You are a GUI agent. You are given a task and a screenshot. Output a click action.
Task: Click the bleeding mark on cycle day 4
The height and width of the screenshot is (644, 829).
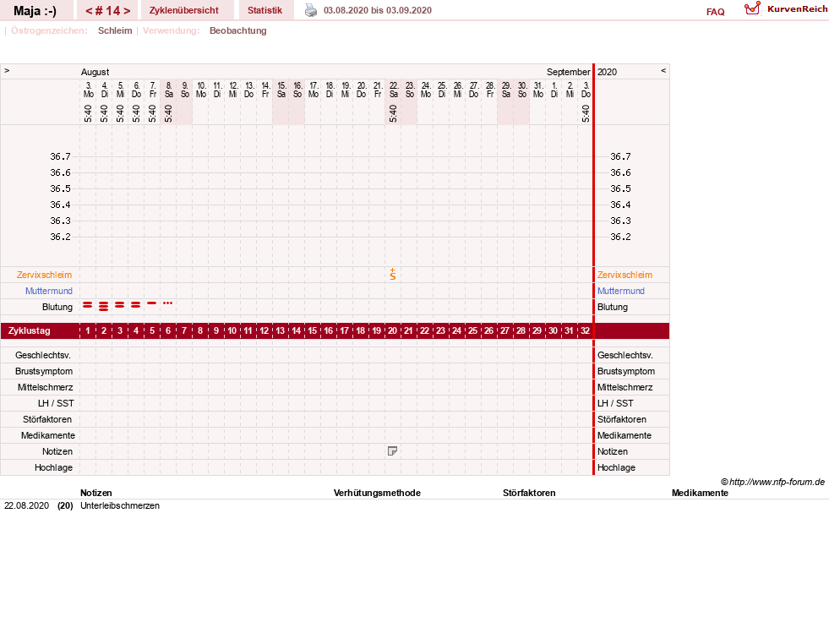[x=136, y=304]
